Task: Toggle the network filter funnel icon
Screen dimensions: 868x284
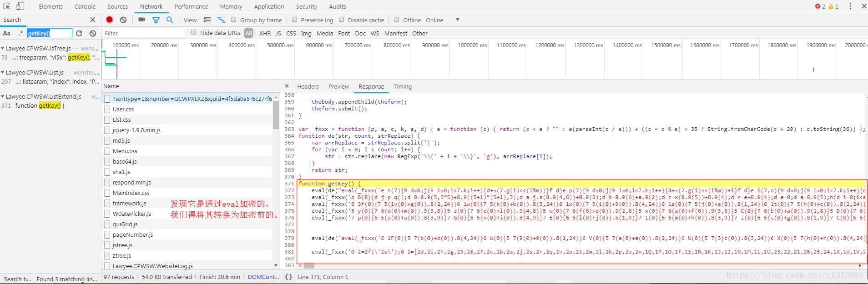Action: [x=156, y=20]
